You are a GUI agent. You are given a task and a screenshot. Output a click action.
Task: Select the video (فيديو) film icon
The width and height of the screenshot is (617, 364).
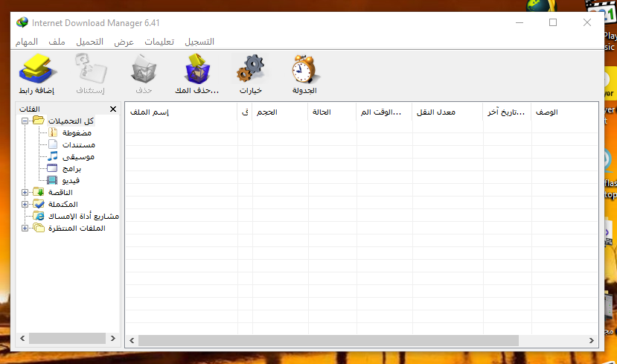tap(52, 180)
